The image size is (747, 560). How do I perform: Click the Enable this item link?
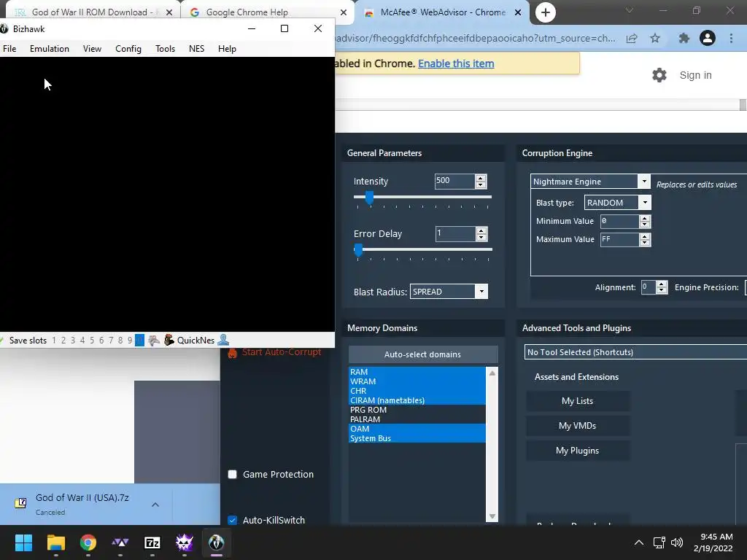456,63
